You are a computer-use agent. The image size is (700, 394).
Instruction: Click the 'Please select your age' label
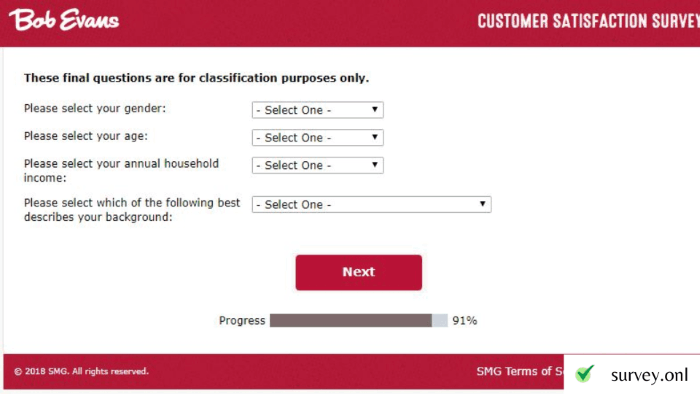pos(86,136)
